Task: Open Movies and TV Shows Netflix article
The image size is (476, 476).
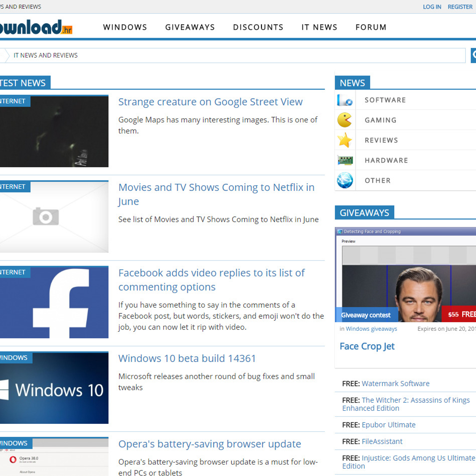Action: point(216,194)
